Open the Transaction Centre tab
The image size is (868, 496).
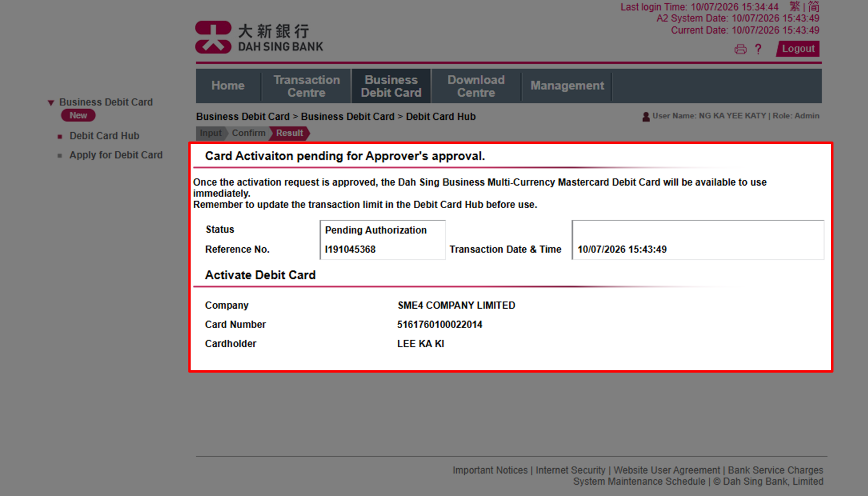tap(306, 86)
